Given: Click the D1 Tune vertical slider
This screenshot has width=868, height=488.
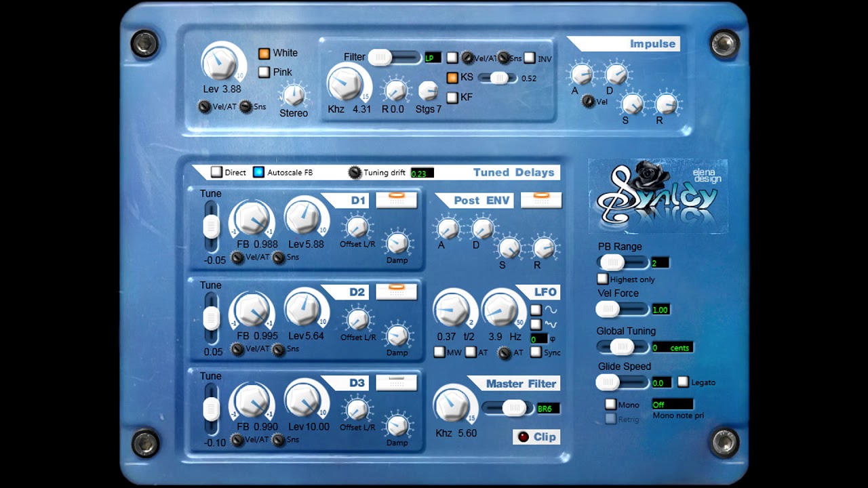Looking at the screenshot, I should coord(212,227).
